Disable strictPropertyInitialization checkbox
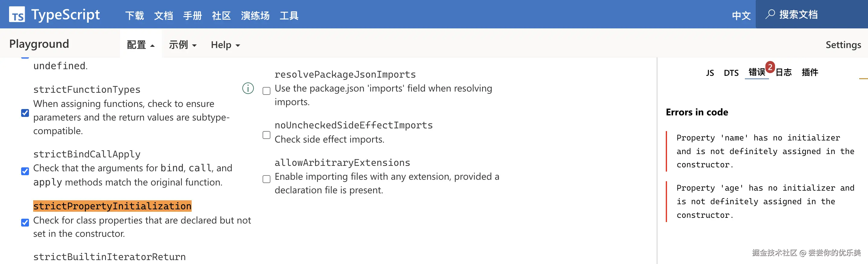This screenshot has height=264, width=868. tap(25, 223)
